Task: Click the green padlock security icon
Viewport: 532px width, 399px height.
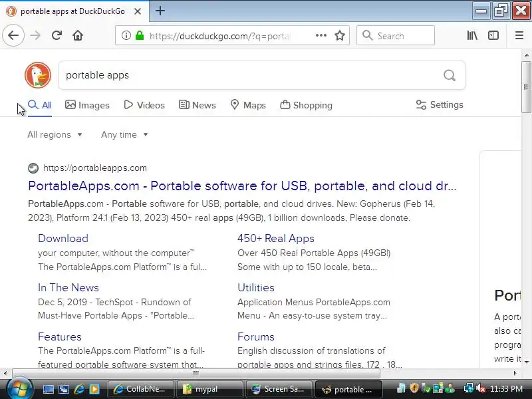Action: [140, 35]
